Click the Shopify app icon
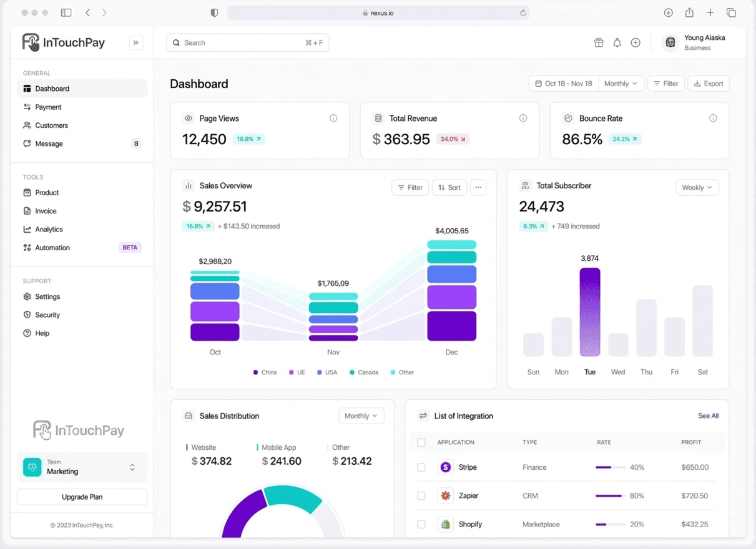 point(445,524)
